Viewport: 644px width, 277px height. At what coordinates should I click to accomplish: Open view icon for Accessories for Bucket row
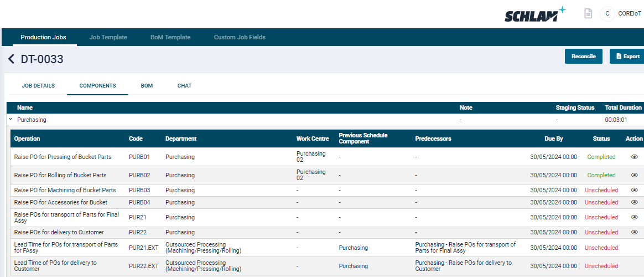(634, 202)
